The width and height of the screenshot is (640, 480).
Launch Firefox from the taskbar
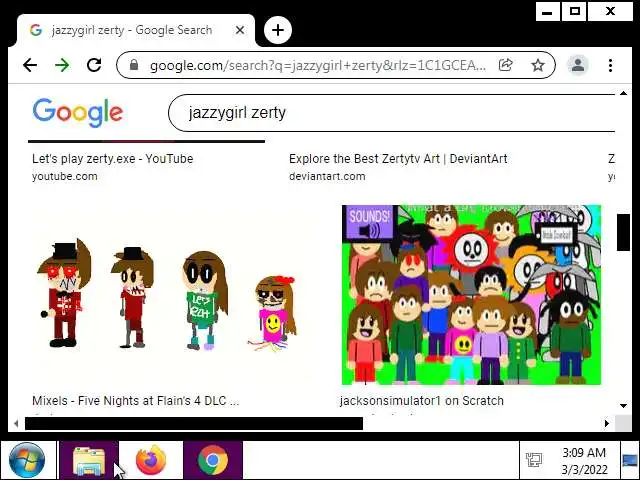coord(151,461)
